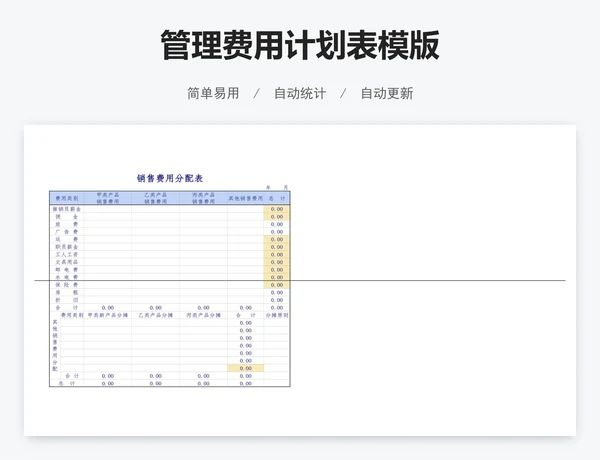Click the 年 月 date label above table
This screenshot has height=460, width=600.
click(277, 187)
